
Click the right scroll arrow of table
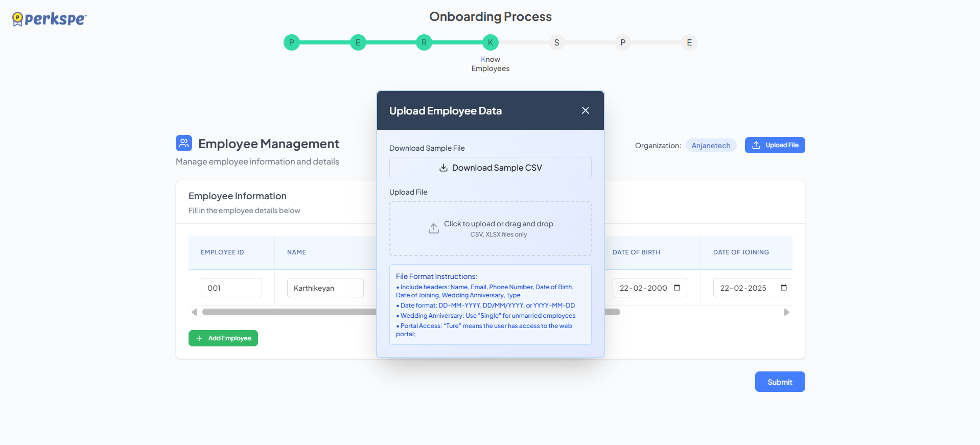(786, 312)
